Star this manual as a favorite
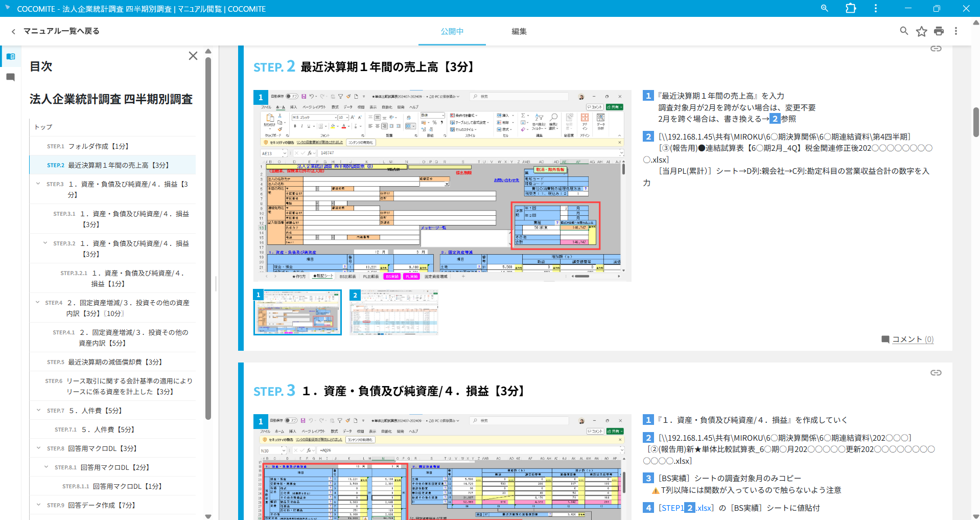 [921, 31]
